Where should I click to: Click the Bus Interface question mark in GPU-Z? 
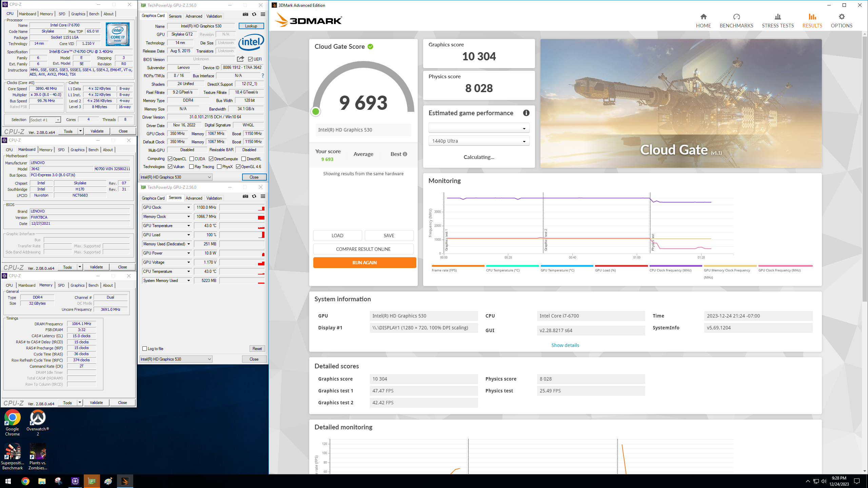coord(263,76)
